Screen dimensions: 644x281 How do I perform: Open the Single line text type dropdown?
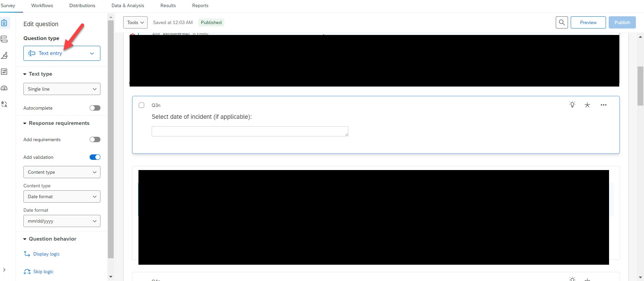pyautogui.click(x=62, y=89)
